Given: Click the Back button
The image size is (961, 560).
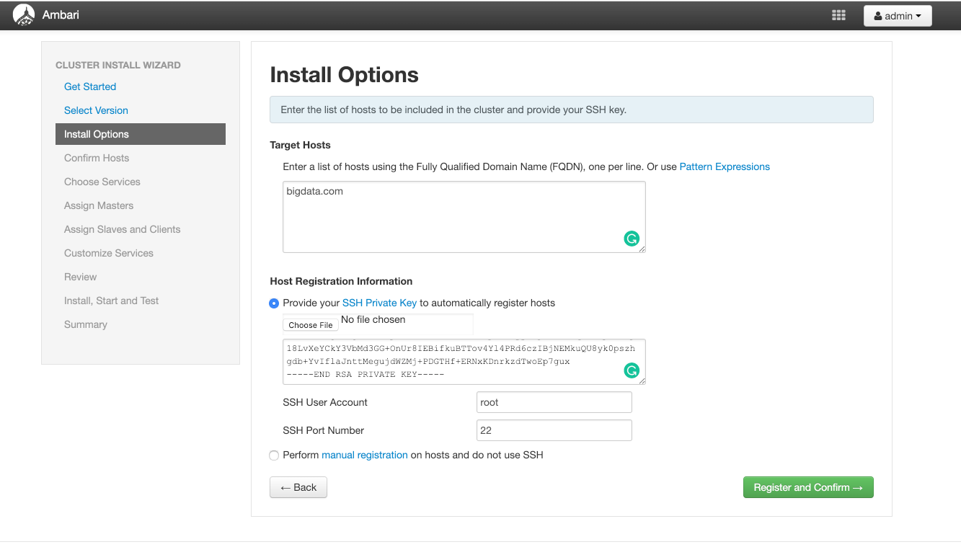Looking at the screenshot, I should coord(298,487).
